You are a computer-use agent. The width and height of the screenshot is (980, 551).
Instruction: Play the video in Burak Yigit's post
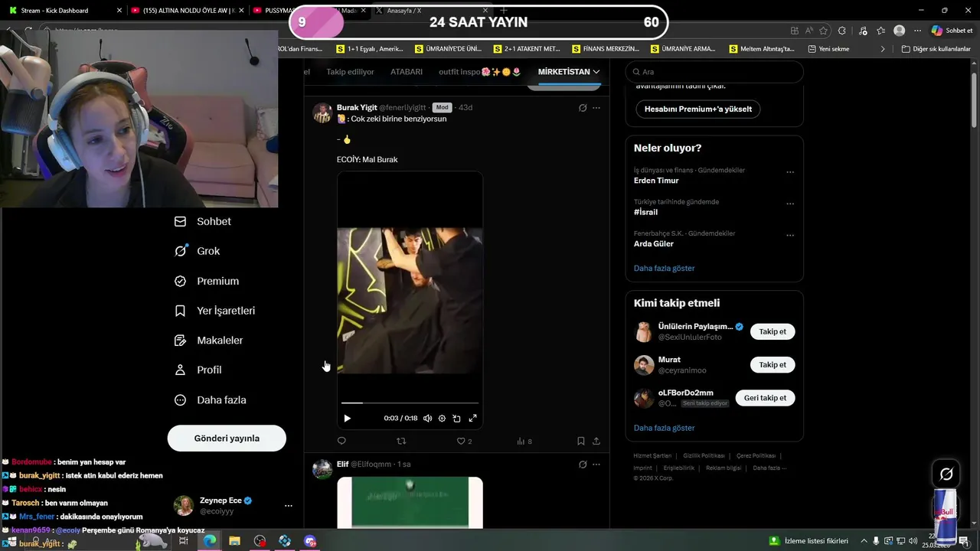click(347, 419)
